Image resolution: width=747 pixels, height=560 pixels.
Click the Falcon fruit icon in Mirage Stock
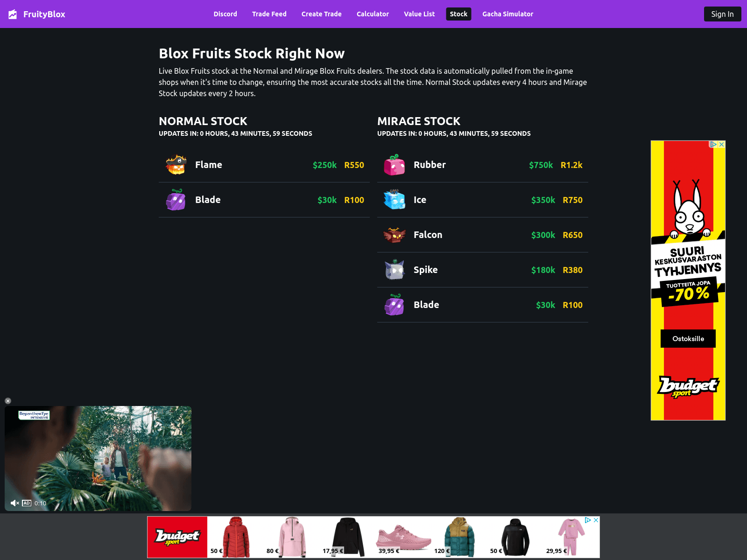pos(394,235)
